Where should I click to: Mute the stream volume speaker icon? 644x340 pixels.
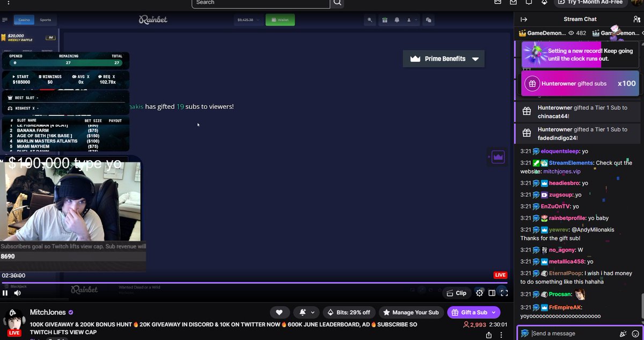point(18,293)
